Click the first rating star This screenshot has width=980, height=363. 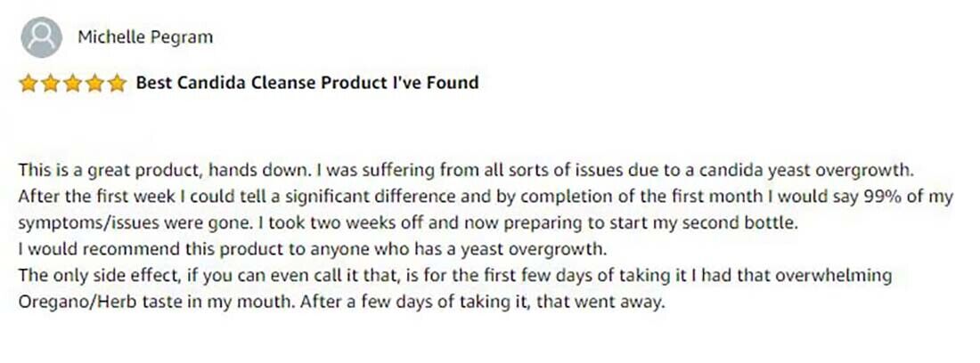pos(29,84)
